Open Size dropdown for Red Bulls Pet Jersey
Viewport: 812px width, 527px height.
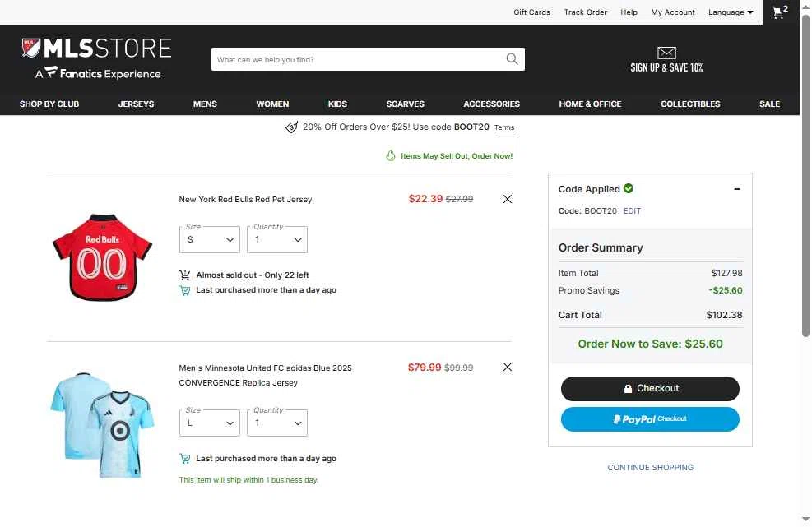(x=209, y=240)
